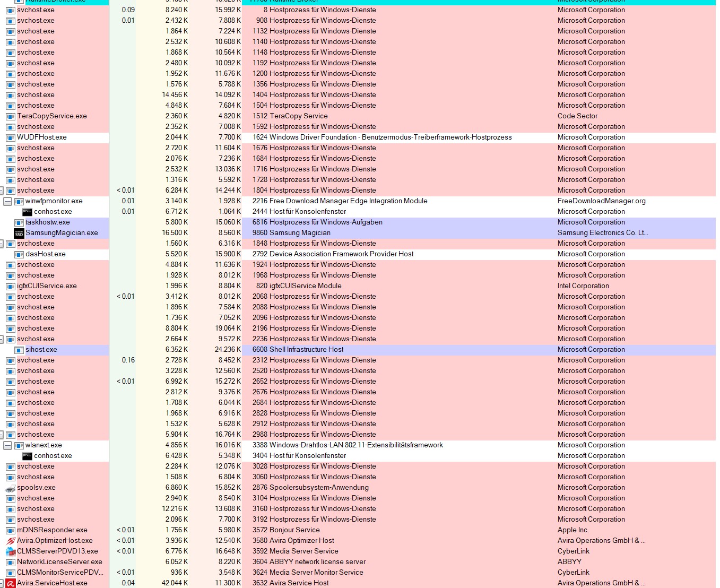Select the WUDFHost.exe process row

[360, 137]
